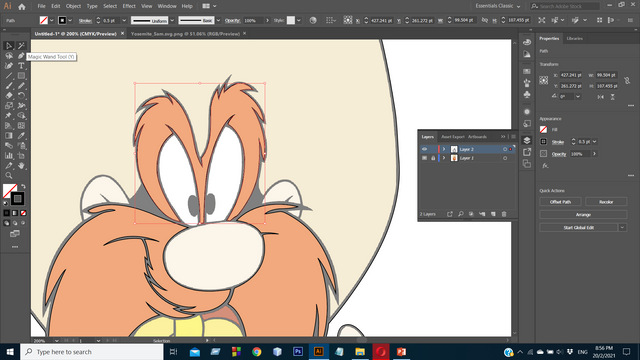This screenshot has height=360, width=640.
Task: Open the File menu
Action: pyautogui.click(x=41, y=6)
